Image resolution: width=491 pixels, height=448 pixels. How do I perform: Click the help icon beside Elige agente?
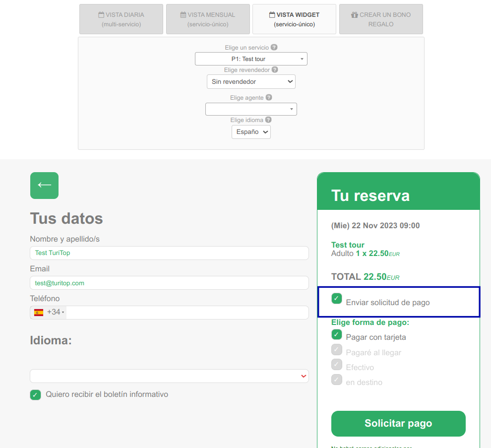[x=269, y=97]
